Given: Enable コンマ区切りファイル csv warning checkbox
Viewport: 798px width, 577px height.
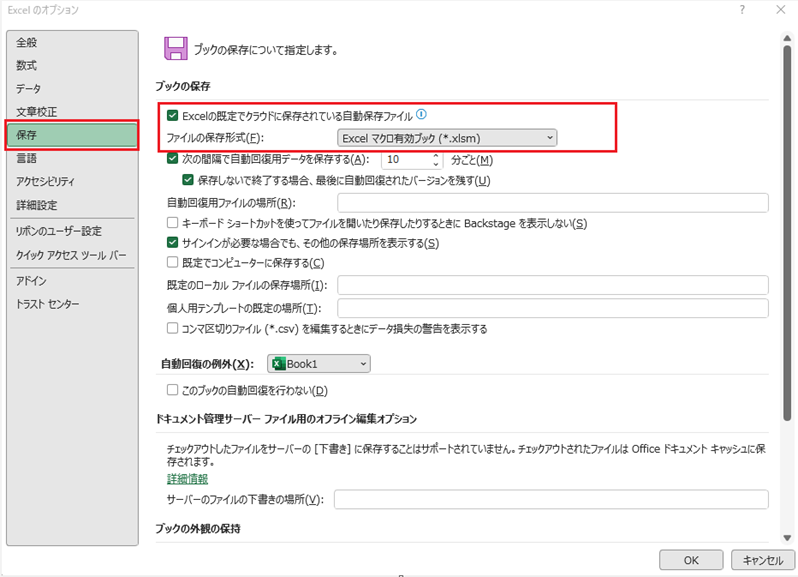Looking at the screenshot, I should [x=173, y=328].
